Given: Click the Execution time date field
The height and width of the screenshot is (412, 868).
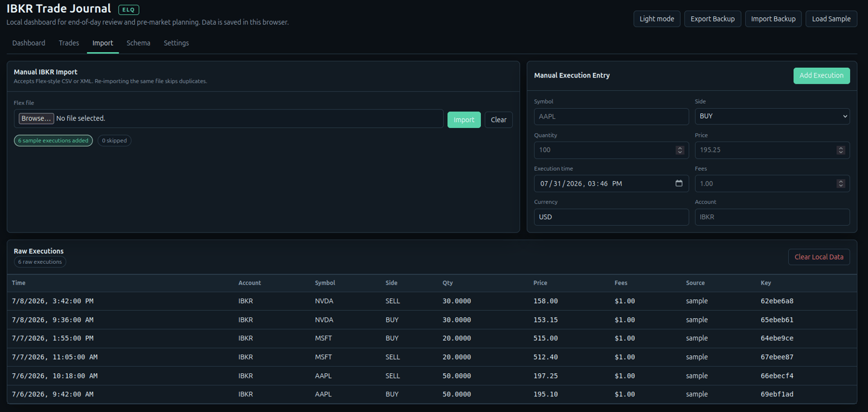Looking at the screenshot, I should pyautogui.click(x=611, y=183).
